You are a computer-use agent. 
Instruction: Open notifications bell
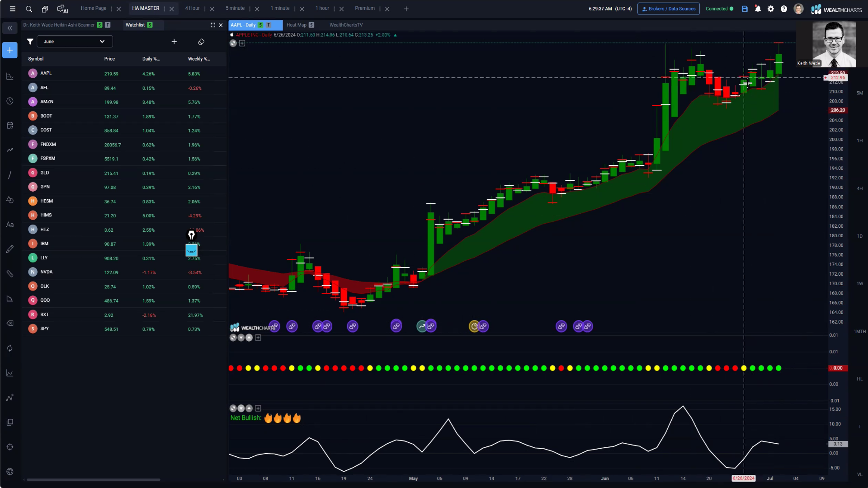point(758,9)
